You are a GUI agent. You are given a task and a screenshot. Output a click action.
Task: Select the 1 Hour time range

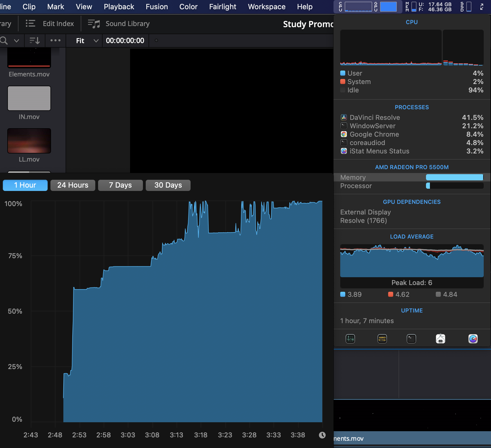(x=25, y=185)
